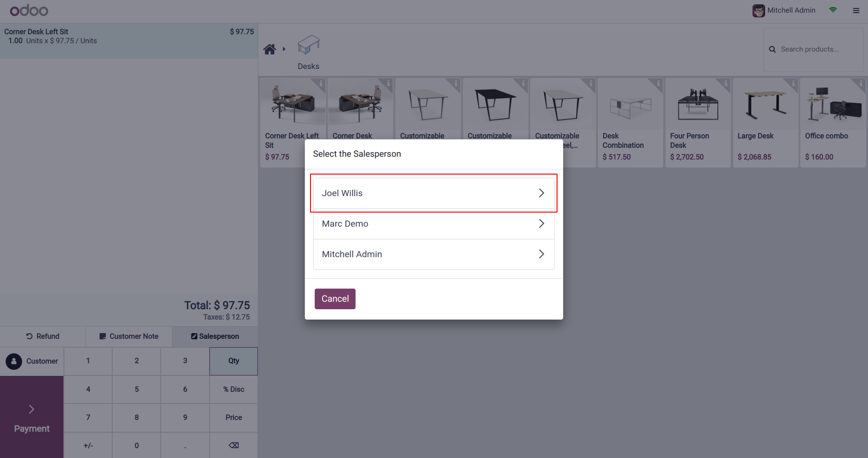Click the hamburger menu icon

[856, 10]
